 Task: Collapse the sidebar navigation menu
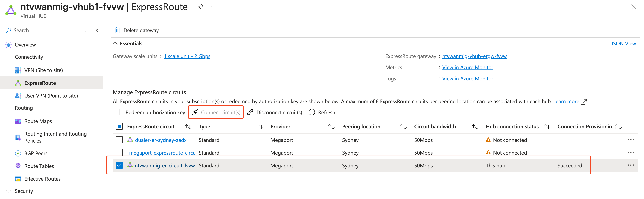96,30
